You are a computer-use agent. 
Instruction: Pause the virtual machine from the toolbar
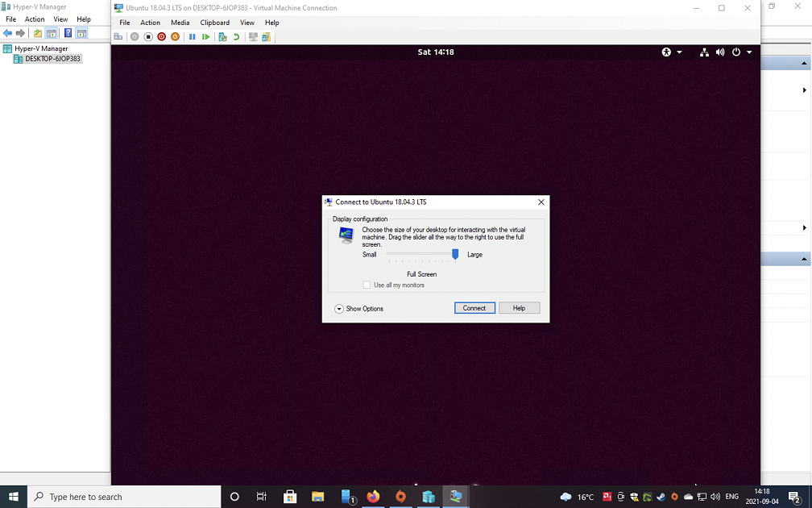(192, 37)
